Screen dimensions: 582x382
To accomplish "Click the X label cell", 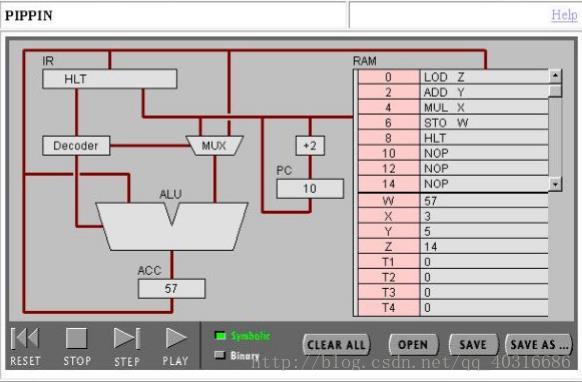I will (x=389, y=216).
